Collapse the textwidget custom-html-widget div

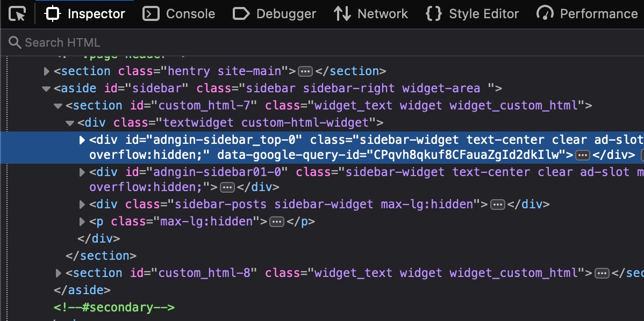coord(70,123)
